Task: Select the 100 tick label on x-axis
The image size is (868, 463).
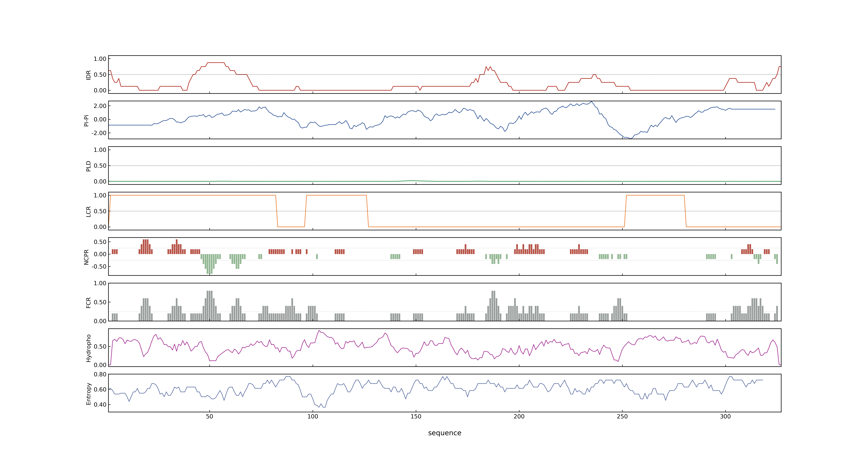Action: point(313,416)
